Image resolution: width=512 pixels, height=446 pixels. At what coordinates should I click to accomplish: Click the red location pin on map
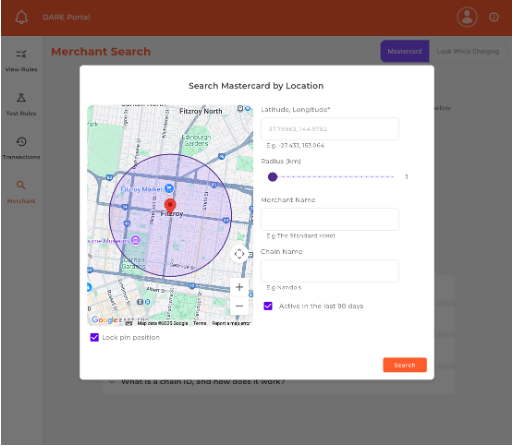pyautogui.click(x=170, y=206)
